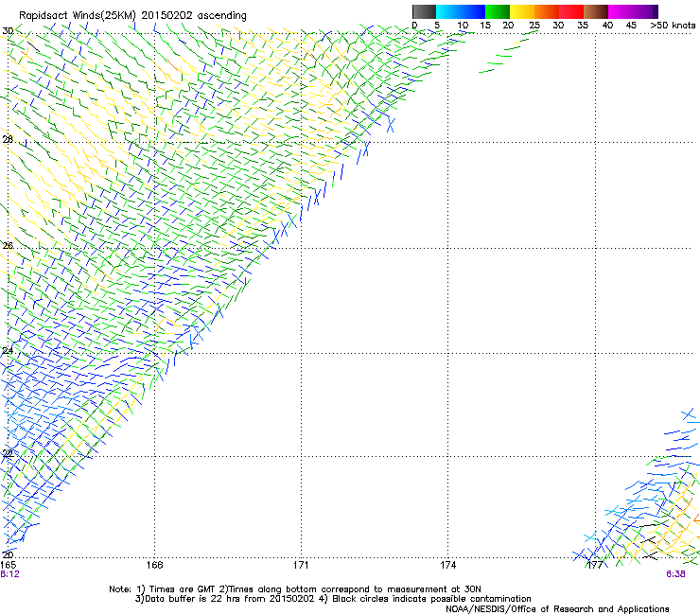Click the '25' legend scale label
Viewport: 700px width, 615px height.
coord(534,25)
